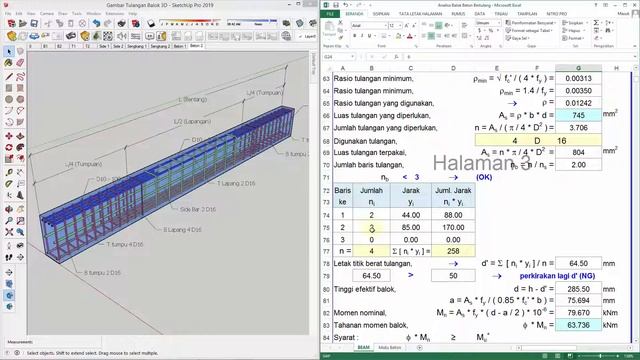Click the Print icon in SketchUp toolbar
This screenshot has height=360, width=640.
point(122,24)
